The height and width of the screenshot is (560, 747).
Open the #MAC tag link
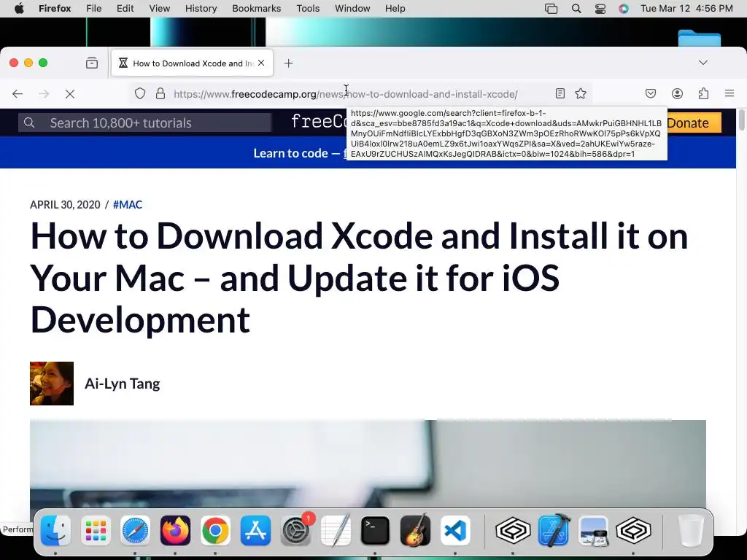pos(128,205)
